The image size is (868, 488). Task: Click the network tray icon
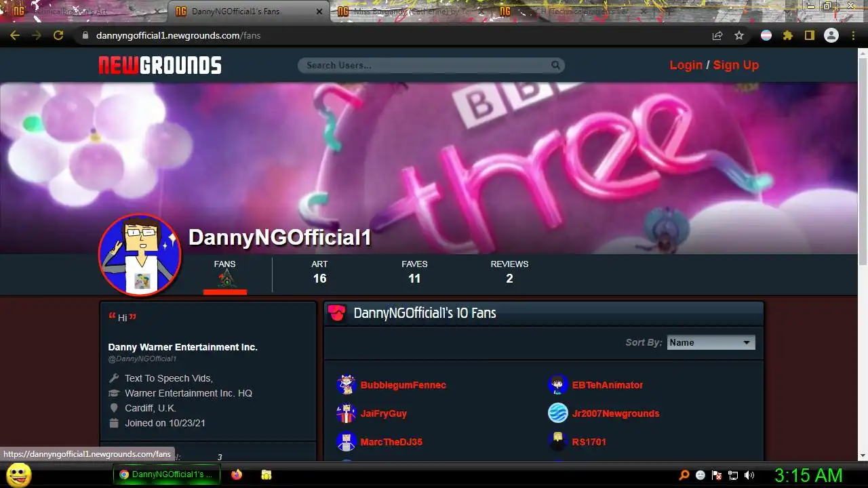733,475
